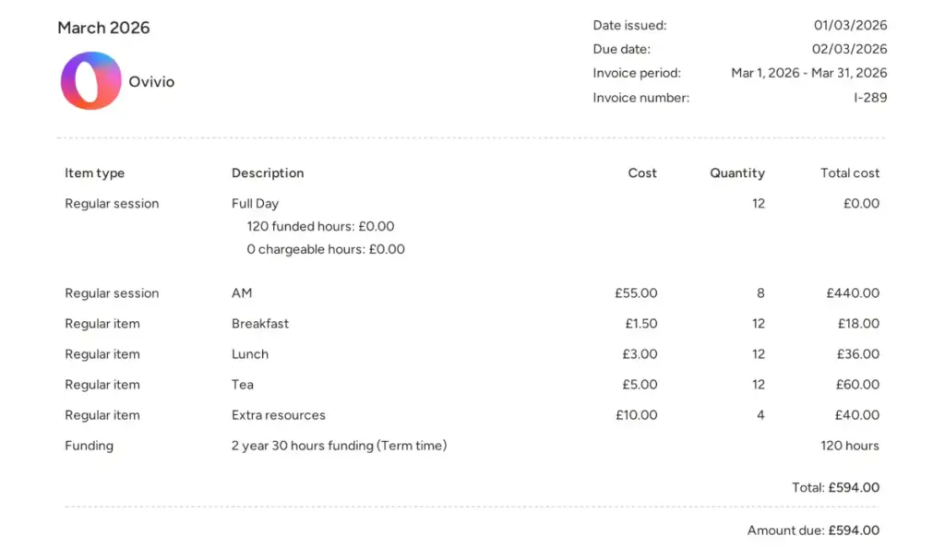945x560 pixels.
Task: Select the Breakfast item description
Action: [260, 324]
